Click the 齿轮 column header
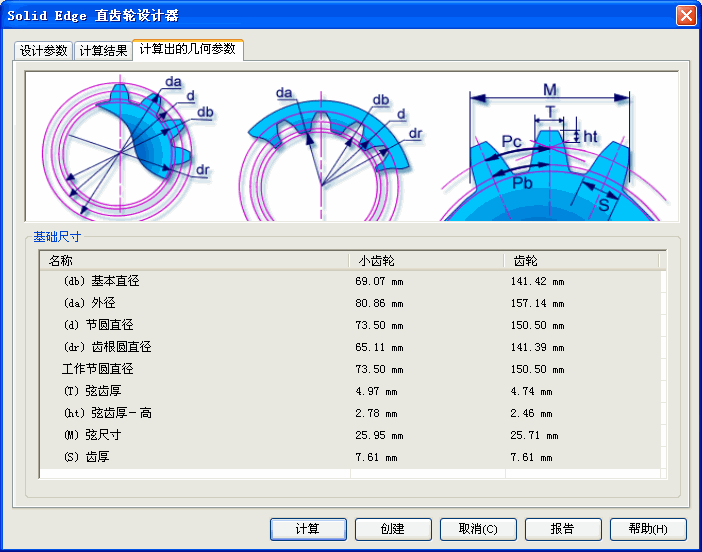Screen dimensions: 702x552 click(581, 261)
